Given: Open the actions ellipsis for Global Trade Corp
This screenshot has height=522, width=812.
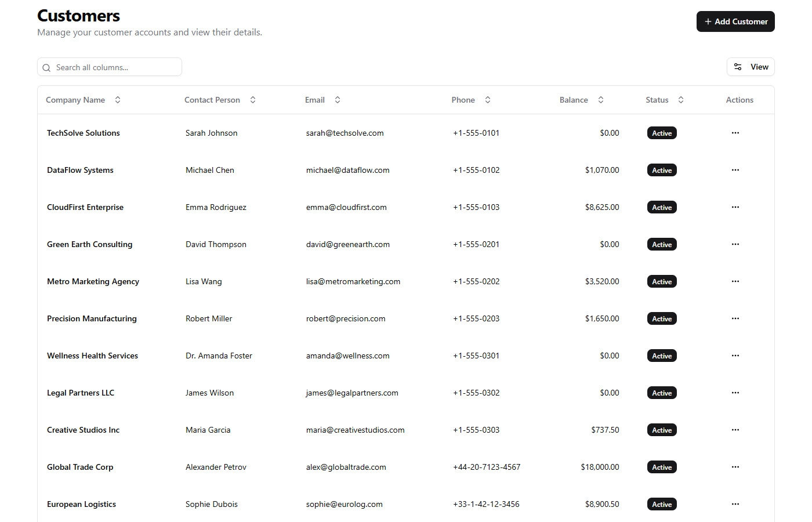Looking at the screenshot, I should click(735, 467).
